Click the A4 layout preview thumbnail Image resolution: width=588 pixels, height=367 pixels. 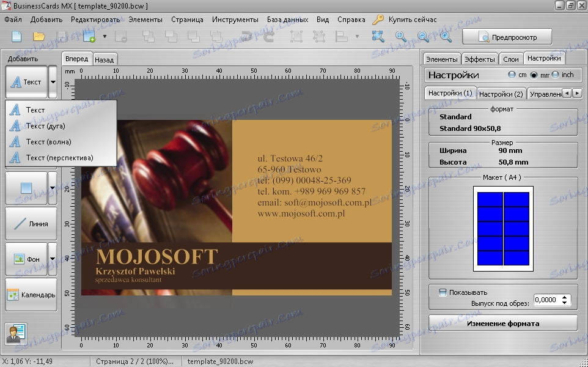(503, 229)
